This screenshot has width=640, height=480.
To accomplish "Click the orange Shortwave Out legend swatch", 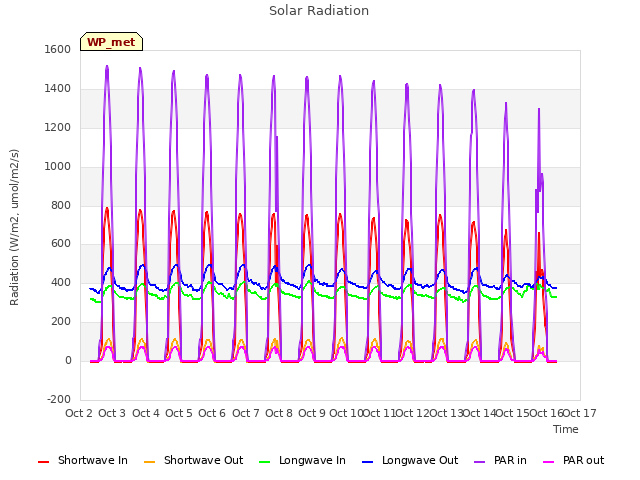I will pyautogui.click(x=149, y=462).
